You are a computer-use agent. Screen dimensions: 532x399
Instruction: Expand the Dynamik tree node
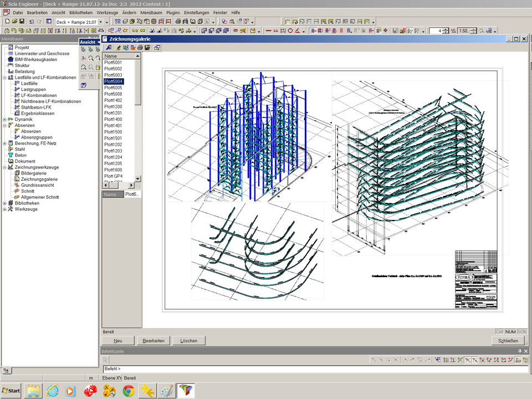pyautogui.click(x=4, y=120)
